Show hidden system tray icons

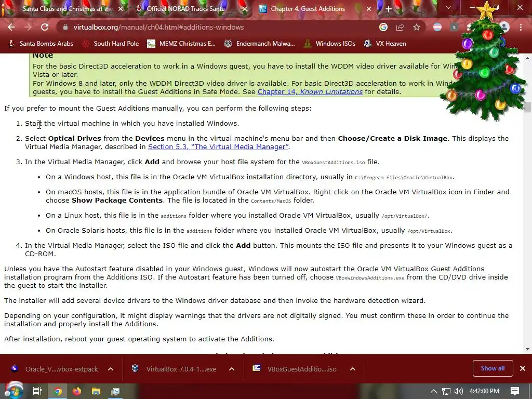[434, 391]
